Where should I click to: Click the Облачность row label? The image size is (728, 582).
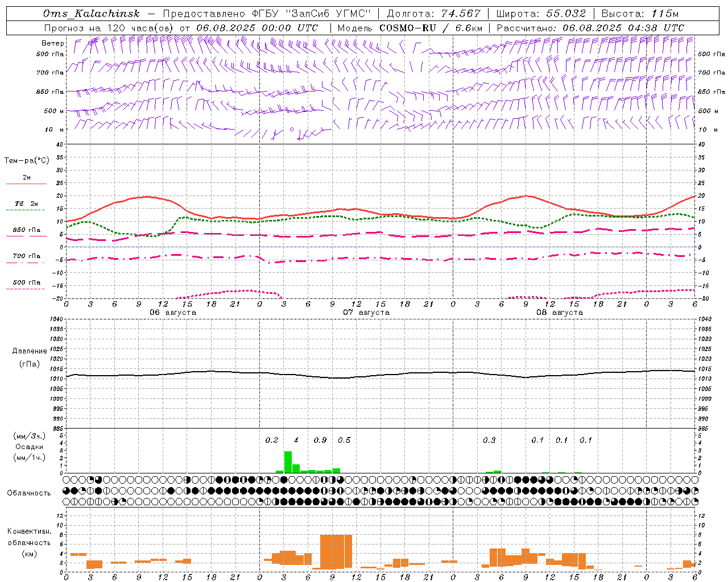coord(29,493)
